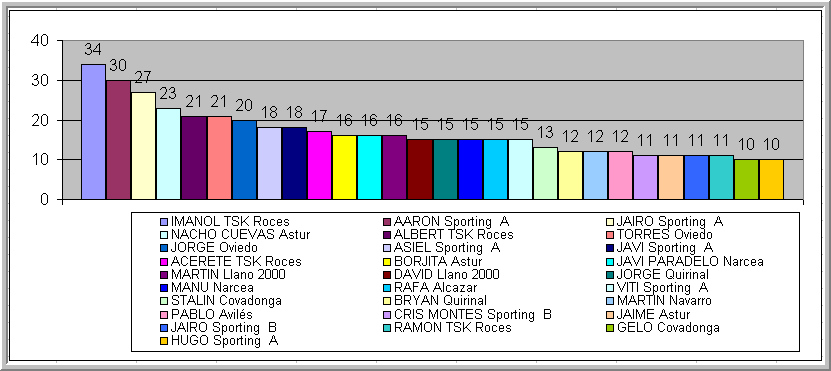Viewport: 831px width, 371px height.
Task: Click the magenta bar valued 17
Action: click(x=320, y=165)
